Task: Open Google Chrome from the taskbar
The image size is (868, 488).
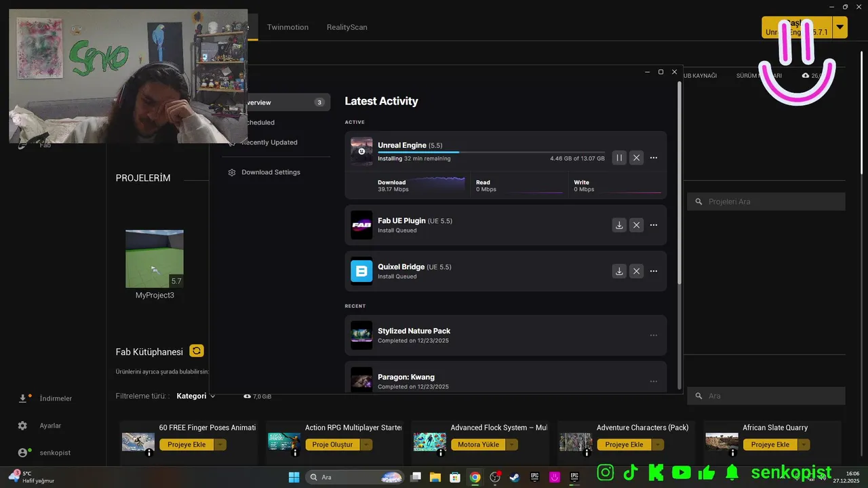Action: tap(475, 477)
